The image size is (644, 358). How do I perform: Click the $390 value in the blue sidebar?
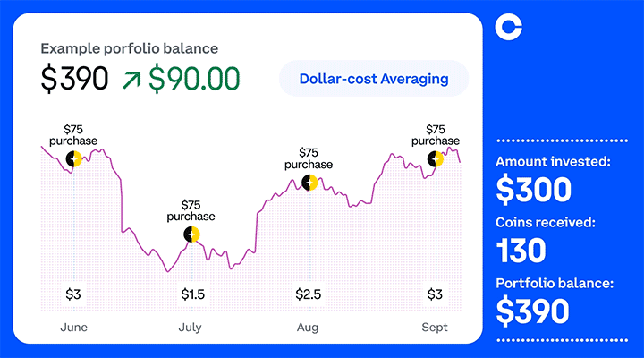click(x=533, y=311)
